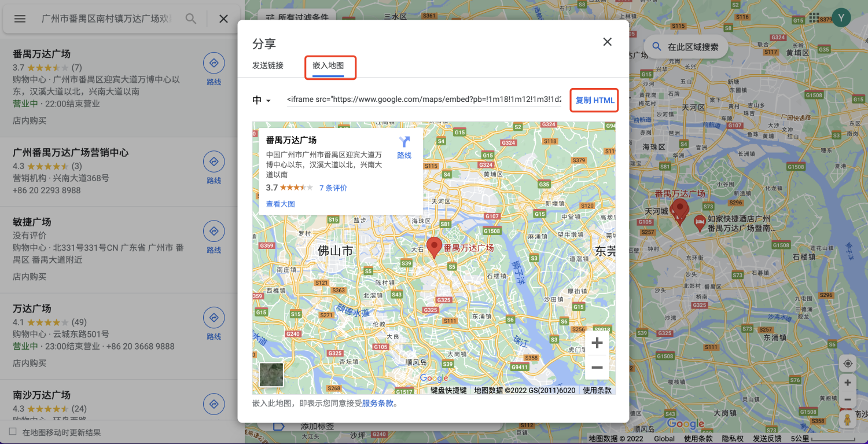The image size is (868, 444).
Task: Open the hamburger menu in search bar
Action: 20,19
